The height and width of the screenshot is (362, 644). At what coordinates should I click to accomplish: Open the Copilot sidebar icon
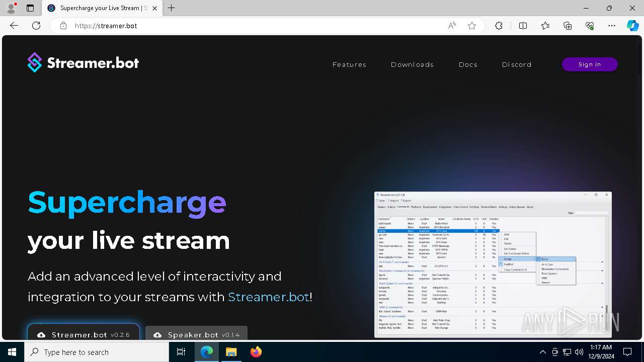tap(633, 26)
